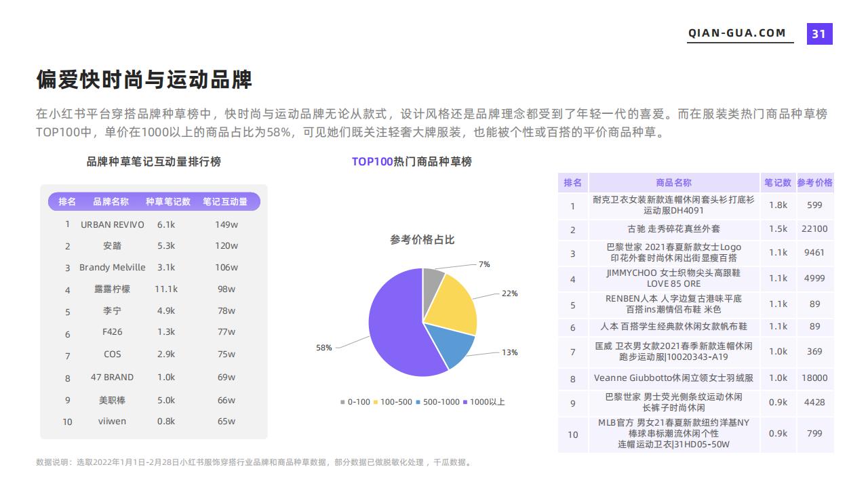
Task: Click the viiwen brand name
Action: point(113,422)
